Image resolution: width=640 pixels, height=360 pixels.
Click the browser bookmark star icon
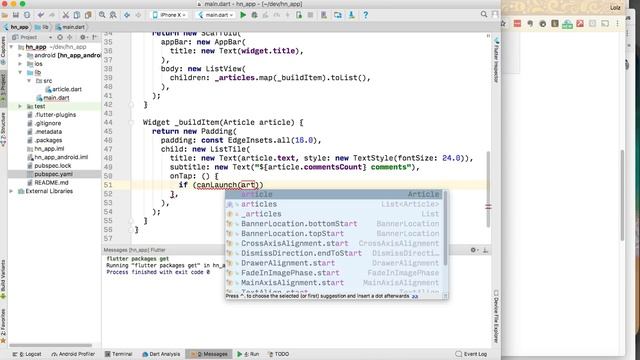click(x=503, y=24)
